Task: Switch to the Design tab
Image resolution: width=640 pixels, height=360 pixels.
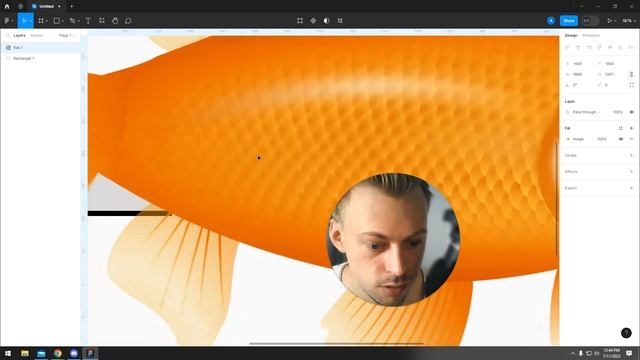Action: click(571, 36)
